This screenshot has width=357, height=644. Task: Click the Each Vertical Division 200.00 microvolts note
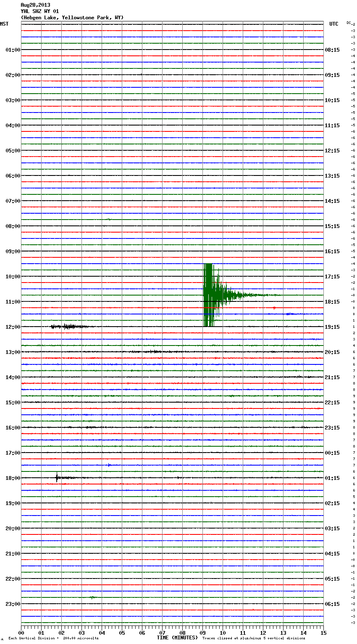pyautogui.click(x=53, y=639)
